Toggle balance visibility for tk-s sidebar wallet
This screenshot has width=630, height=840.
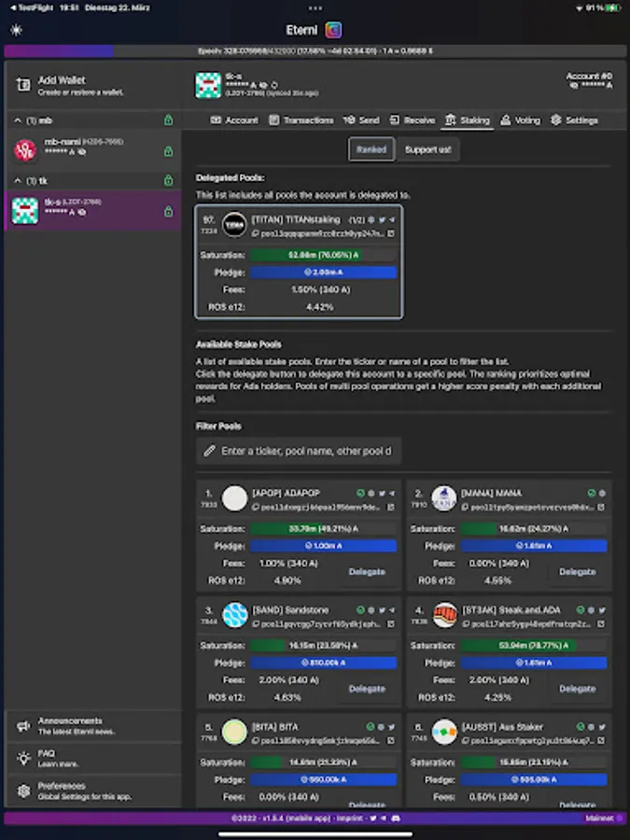coord(82,213)
